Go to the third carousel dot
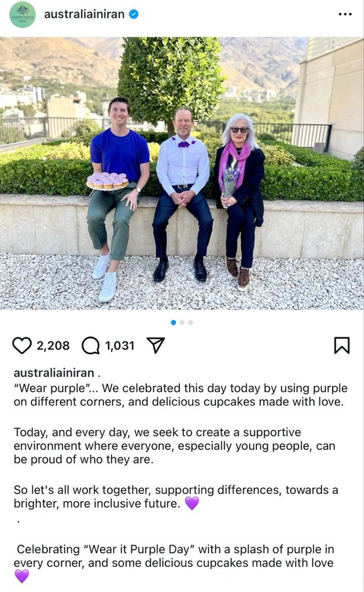 coord(191,322)
